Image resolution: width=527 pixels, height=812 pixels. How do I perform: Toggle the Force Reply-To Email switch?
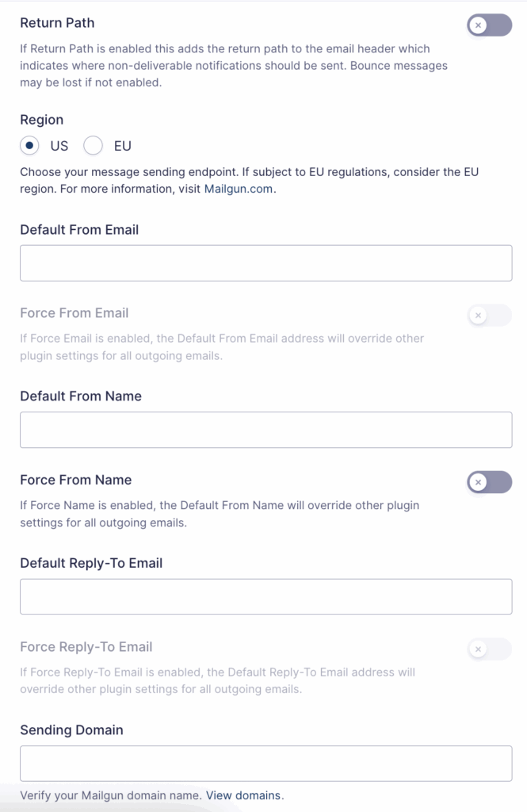pyautogui.click(x=489, y=649)
